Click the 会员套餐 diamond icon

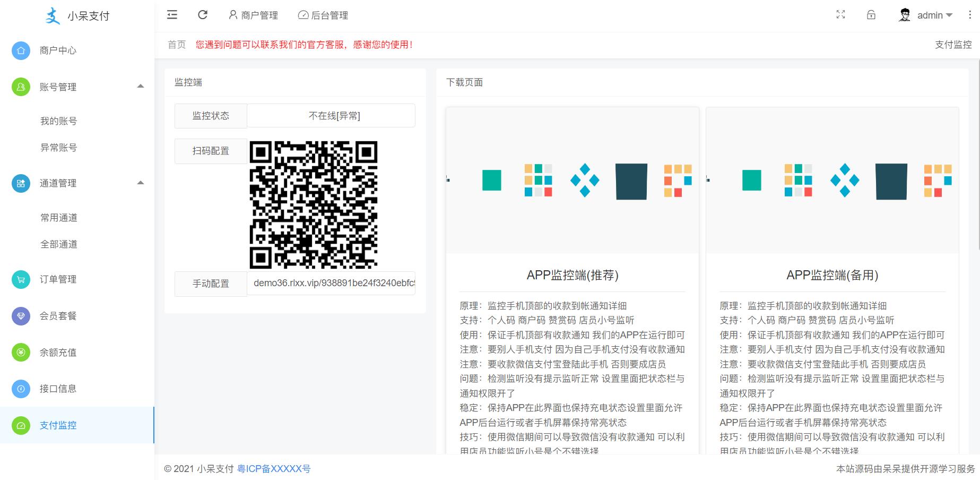[21, 316]
